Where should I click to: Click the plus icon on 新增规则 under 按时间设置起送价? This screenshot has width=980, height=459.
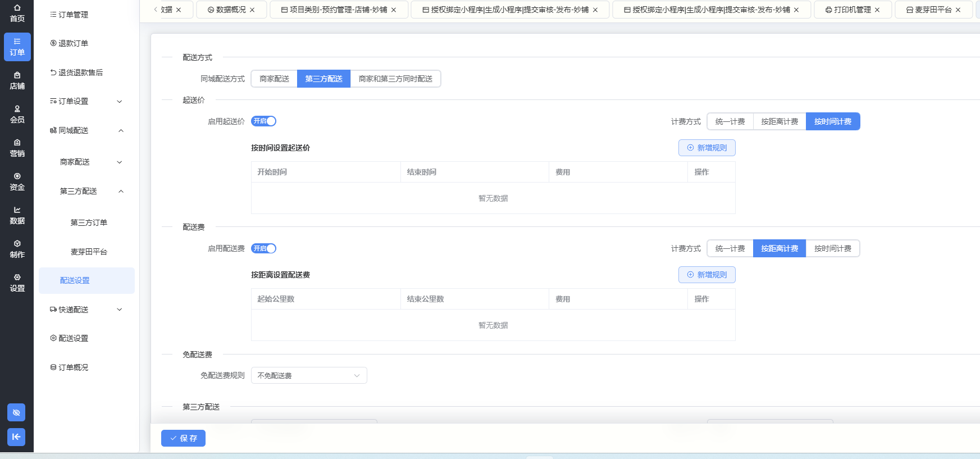click(691, 148)
